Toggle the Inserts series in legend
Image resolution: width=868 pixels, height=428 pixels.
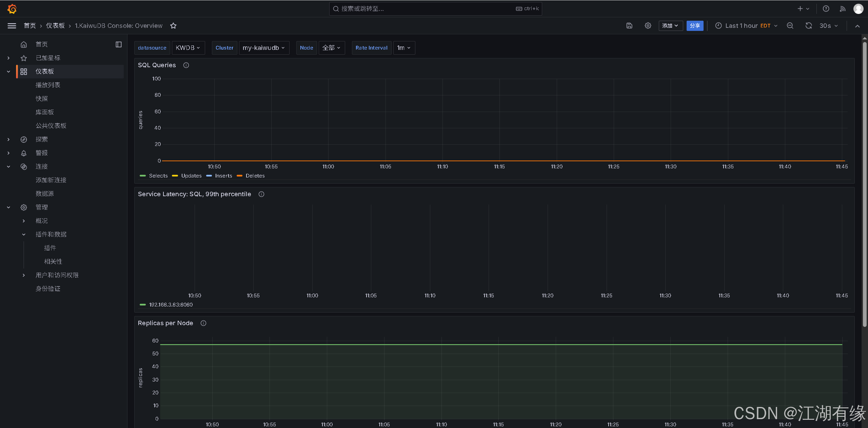click(224, 176)
